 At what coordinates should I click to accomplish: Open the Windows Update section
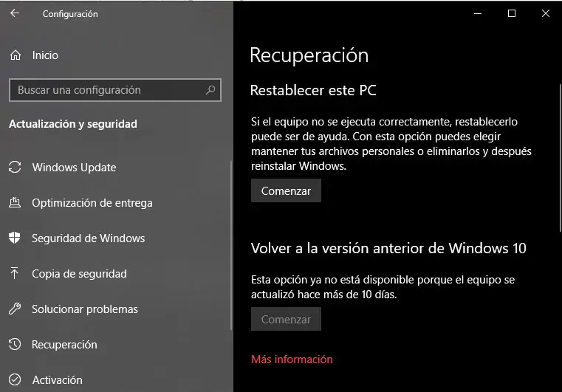coord(74,168)
